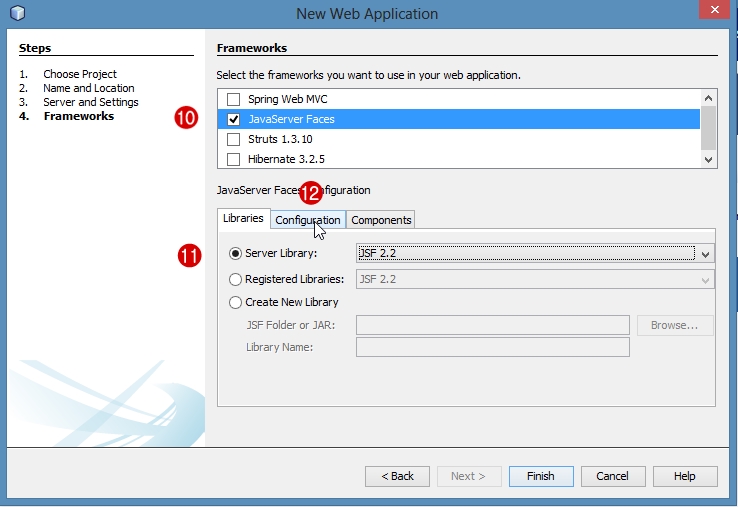Image resolution: width=738 pixels, height=507 pixels.
Task: Click the disabled Next button
Action: point(469,476)
